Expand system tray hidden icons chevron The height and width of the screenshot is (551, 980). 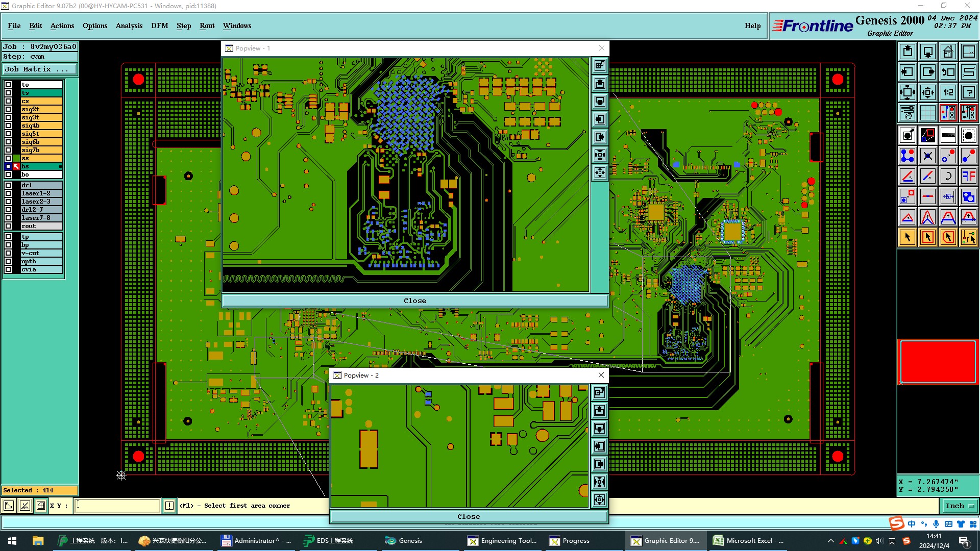830,541
